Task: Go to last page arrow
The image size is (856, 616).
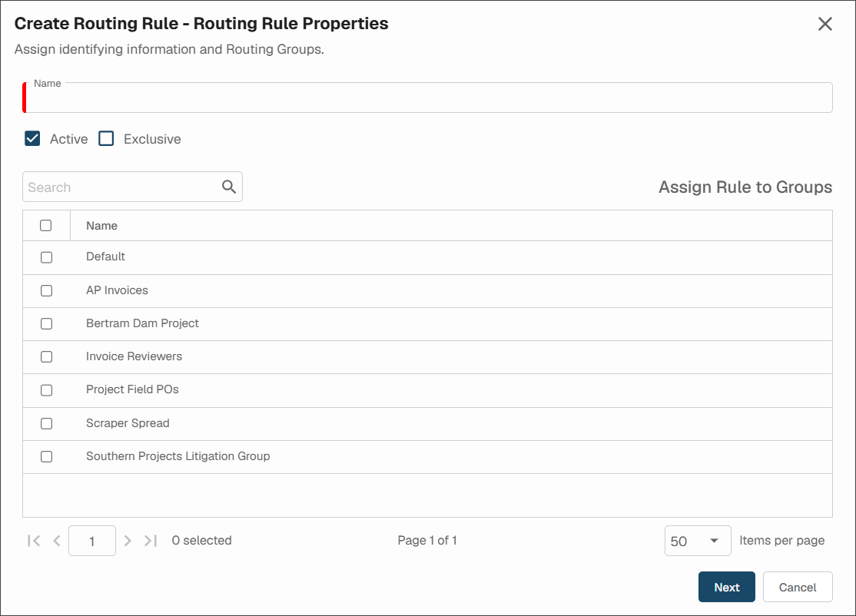Action: [x=151, y=541]
